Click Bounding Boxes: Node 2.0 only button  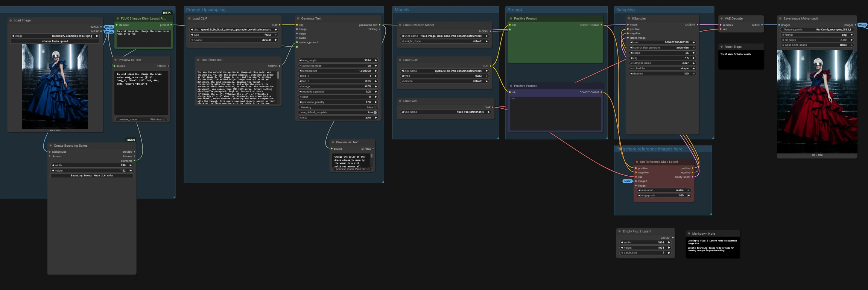92,176
